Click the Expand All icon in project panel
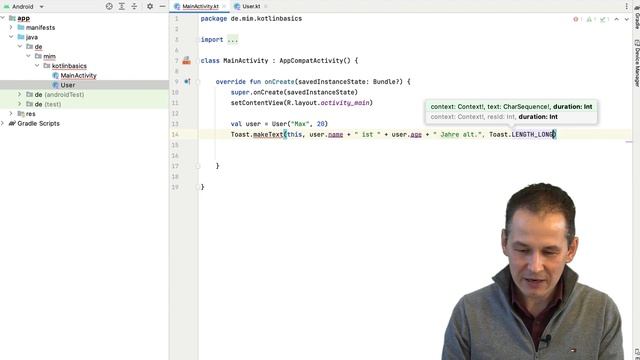The height and width of the screenshot is (360, 640). click(122, 7)
